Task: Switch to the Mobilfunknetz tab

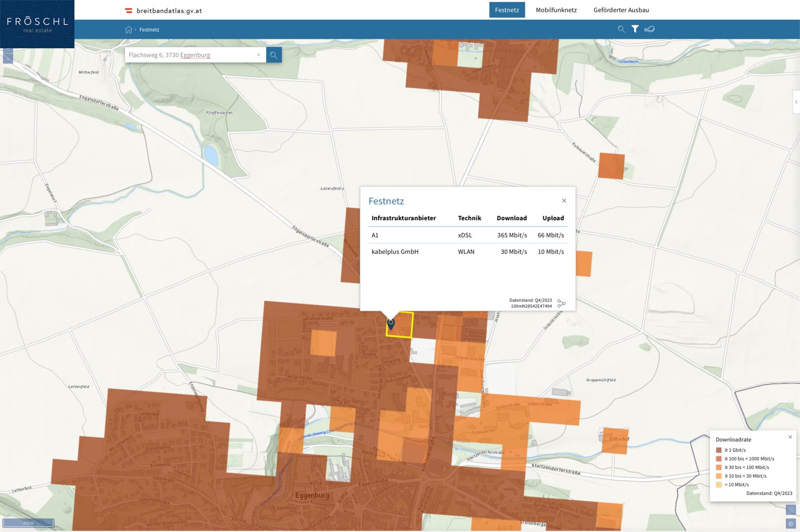Action: [x=556, y=10]
